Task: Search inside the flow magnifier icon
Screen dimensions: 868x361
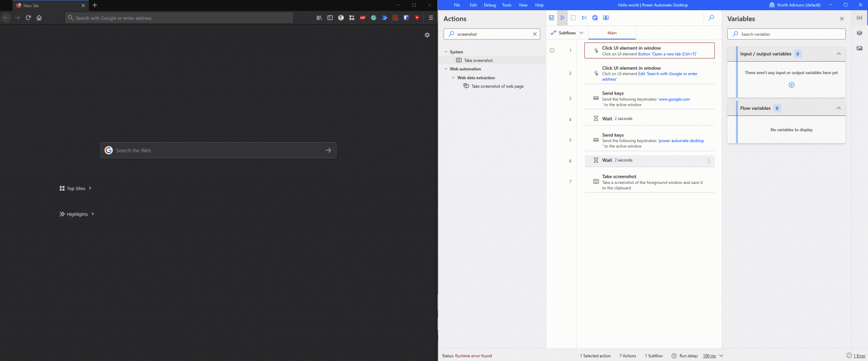Action: [x=711, y=18]
